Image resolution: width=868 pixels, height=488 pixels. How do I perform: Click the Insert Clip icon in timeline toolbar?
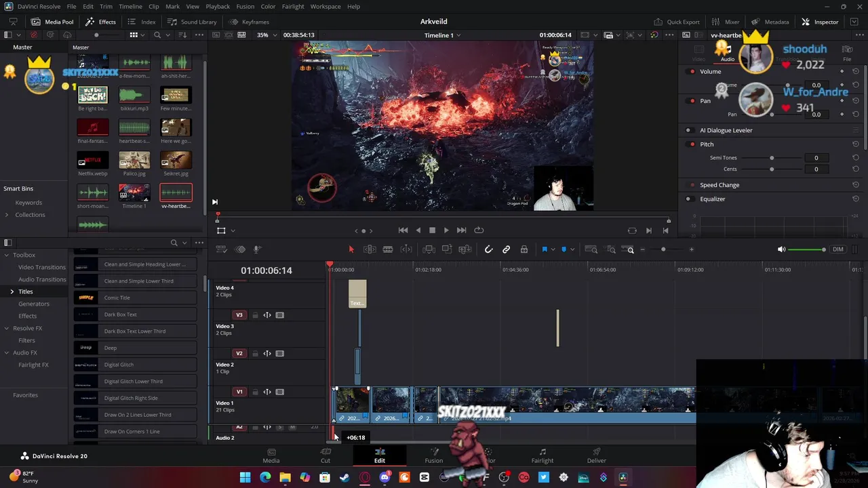click(429, 249)
